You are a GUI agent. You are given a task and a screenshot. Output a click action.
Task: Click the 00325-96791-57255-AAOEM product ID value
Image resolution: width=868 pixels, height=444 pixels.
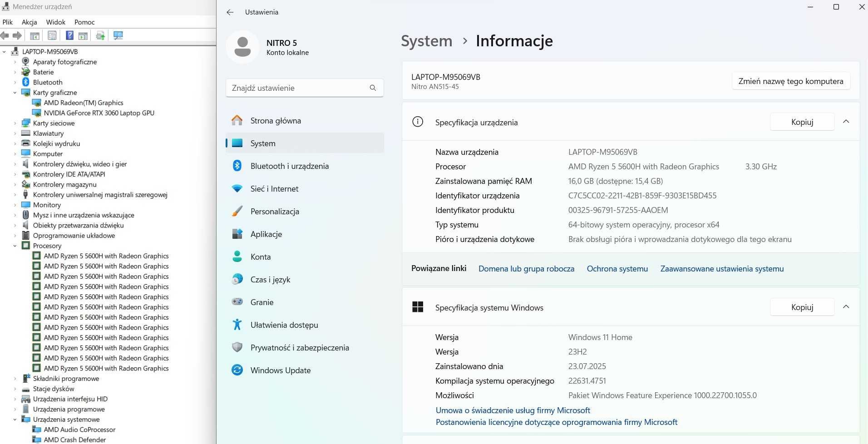(618, 210)
